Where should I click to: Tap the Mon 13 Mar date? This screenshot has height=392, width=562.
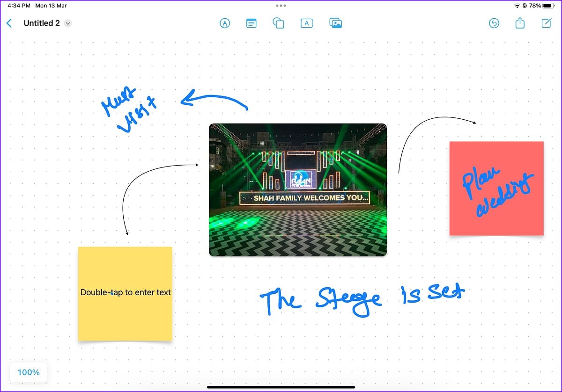click(51, 6)
